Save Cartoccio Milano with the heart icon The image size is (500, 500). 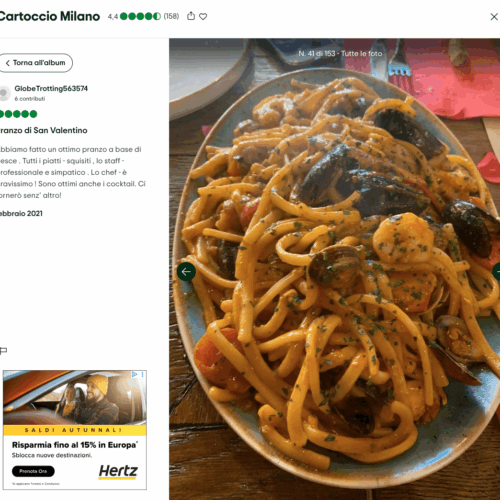click(203, 16)
